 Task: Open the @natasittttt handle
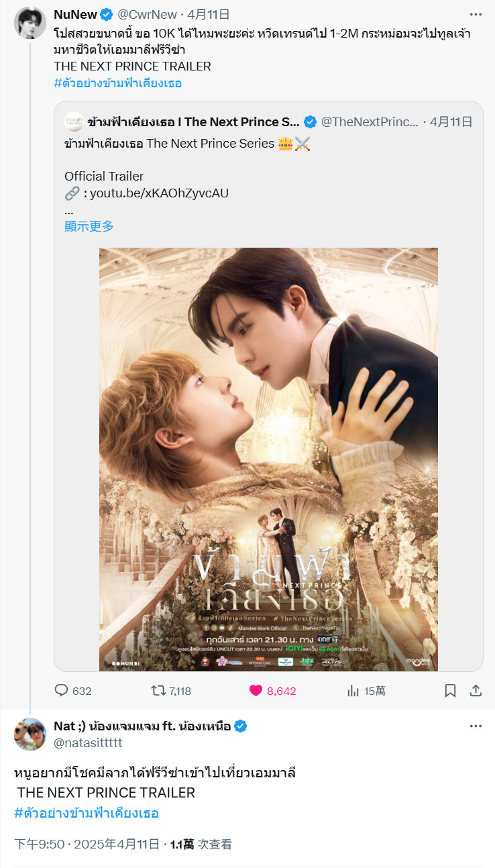pyautogui.click(x=88, y=742)
